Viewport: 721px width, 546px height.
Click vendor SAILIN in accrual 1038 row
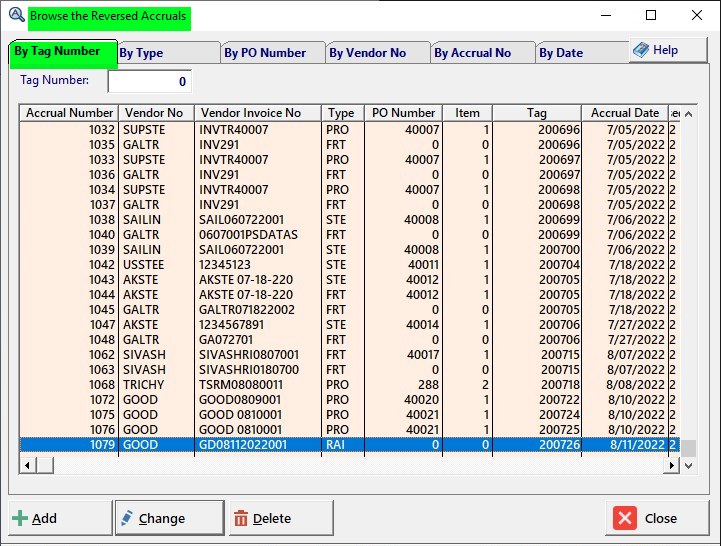[142, 220]
